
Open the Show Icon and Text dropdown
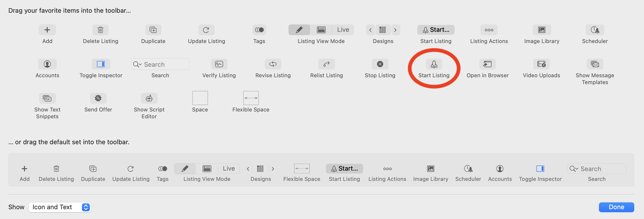coord(59,207)
